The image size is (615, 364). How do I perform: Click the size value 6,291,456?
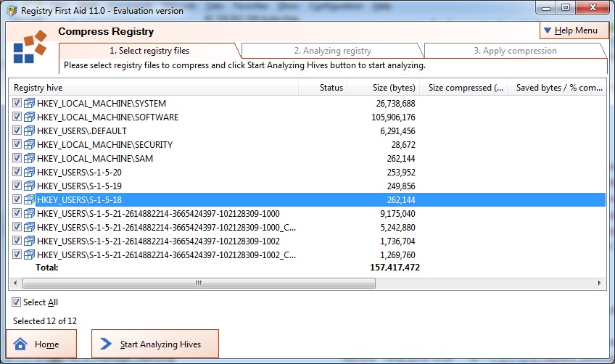397,131
